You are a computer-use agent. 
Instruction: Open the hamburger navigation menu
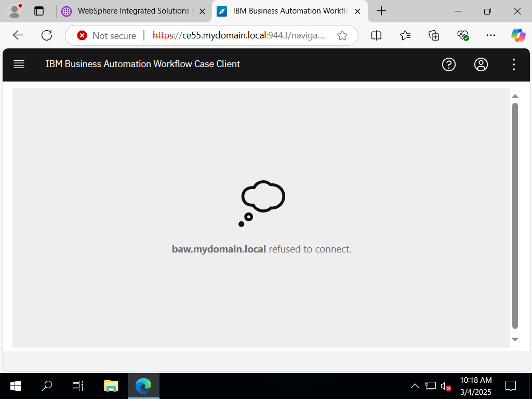(x=19, y=64)
